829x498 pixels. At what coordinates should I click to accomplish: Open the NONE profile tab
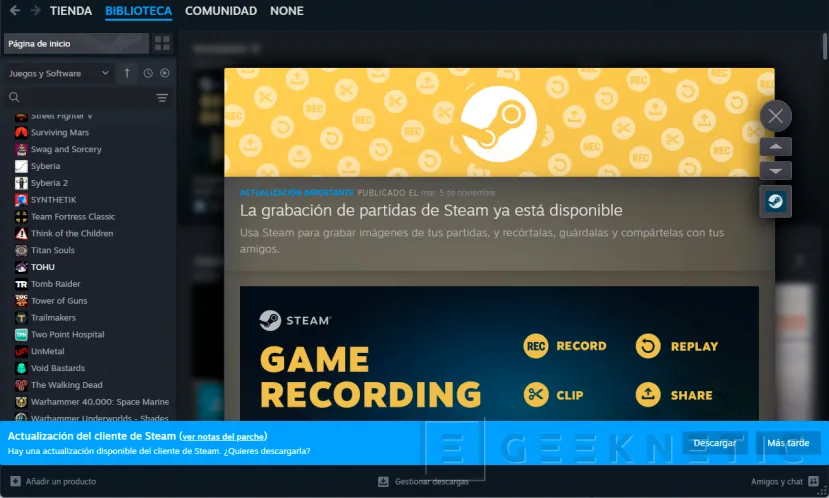tap(287, 11)
